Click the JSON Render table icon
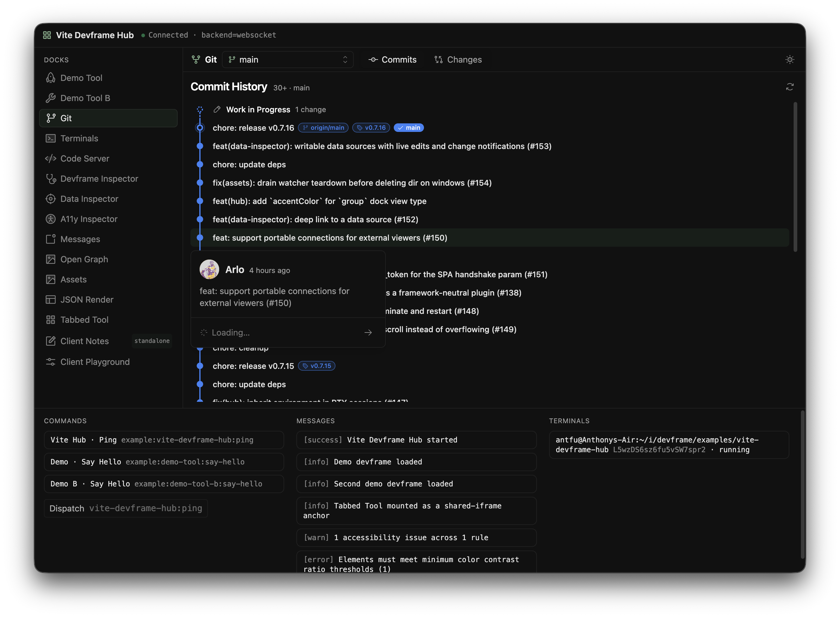The width and height of the screenshot is (840, 618). pyautogui.click(x=50, y=300)
